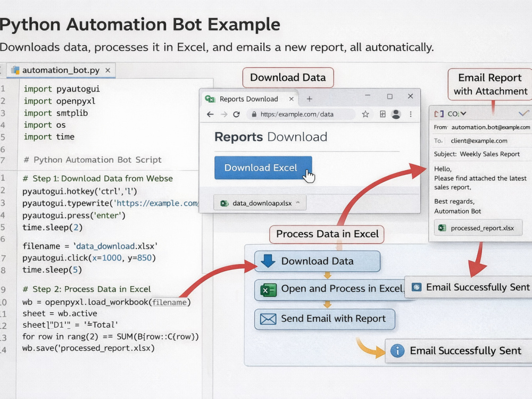Screen dimensions: 532x399
Task: Click the padlock site info icon
Action: [254, 114]
